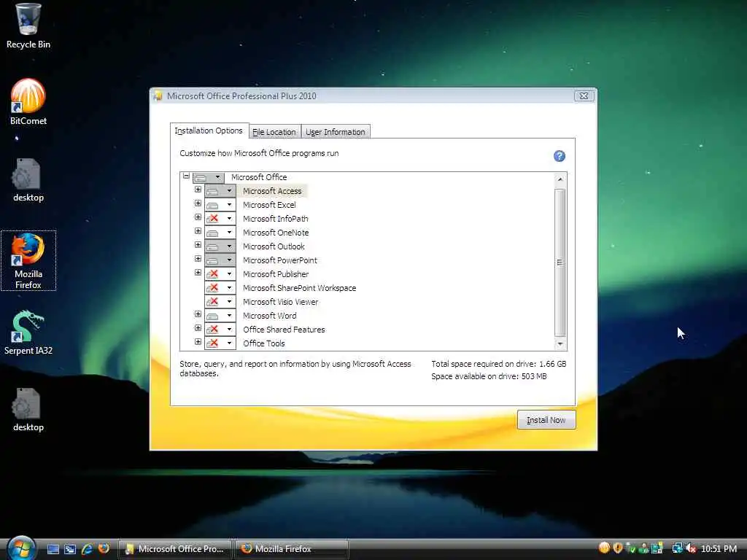Click the network tray icon

[x=677, y=548]
